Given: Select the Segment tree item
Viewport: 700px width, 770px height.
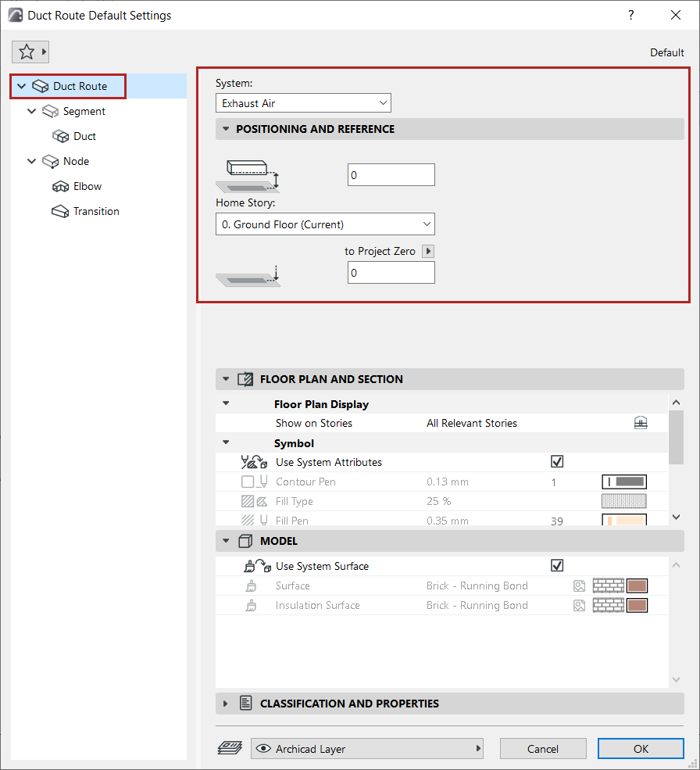Looking at the screenshot, I should (x=84, y=112).
